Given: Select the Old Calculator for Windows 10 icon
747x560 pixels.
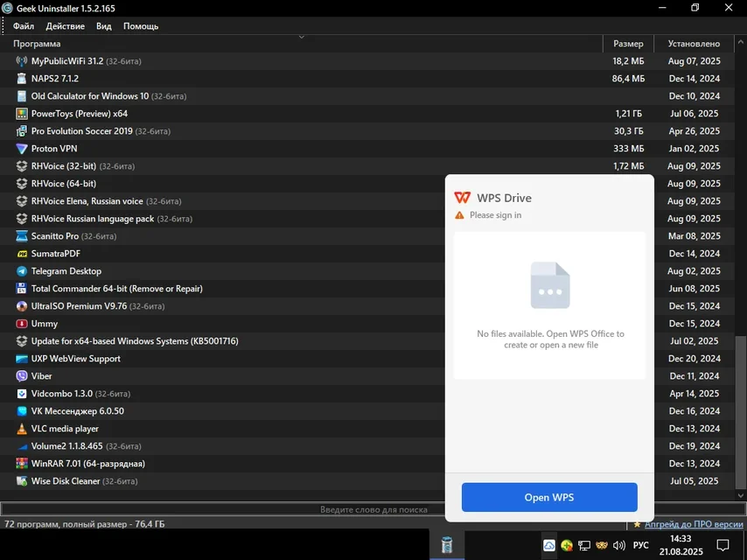Looking at the screenshot, I should (x=22, y=96).
